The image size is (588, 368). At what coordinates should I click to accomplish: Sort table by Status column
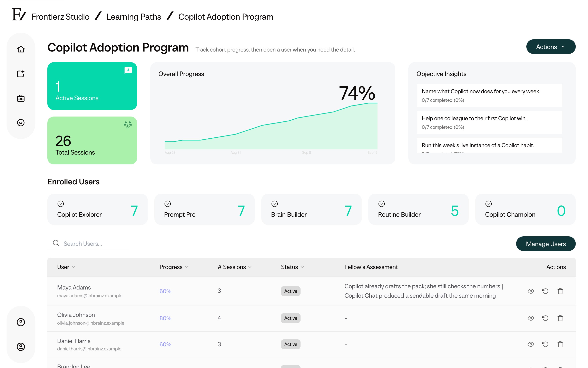pyautogui.click(x=292, y=267)
